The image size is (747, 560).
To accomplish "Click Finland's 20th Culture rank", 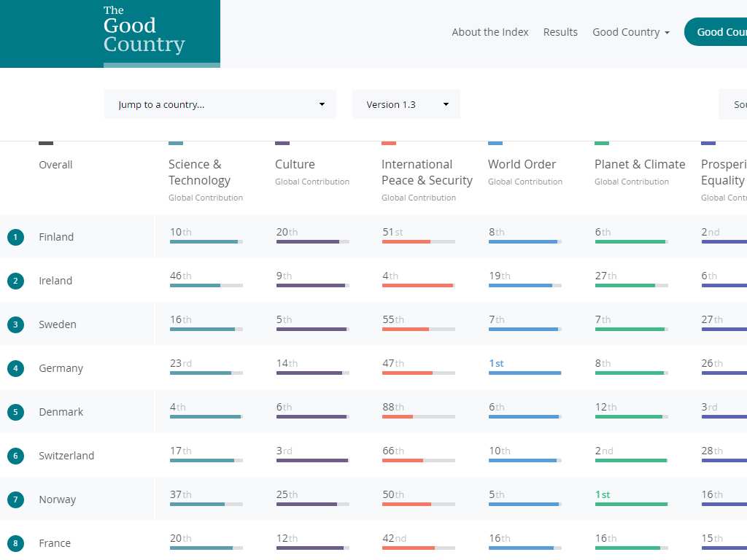I will [287, 232].
